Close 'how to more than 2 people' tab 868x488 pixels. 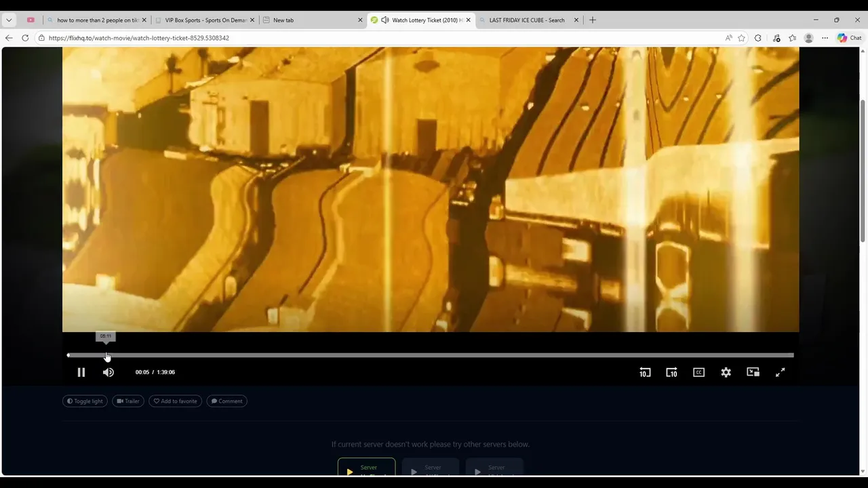click(x=144, y=20)
